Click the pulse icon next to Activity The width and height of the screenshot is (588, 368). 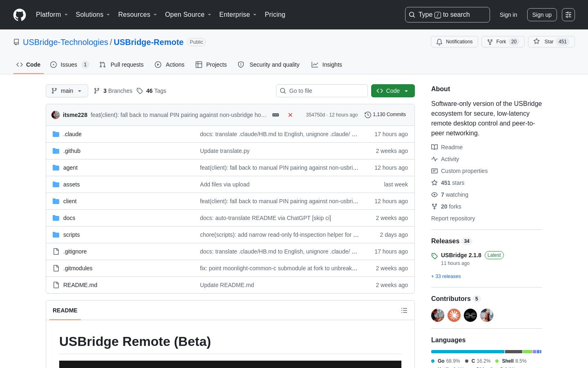[x=434, y=159]
